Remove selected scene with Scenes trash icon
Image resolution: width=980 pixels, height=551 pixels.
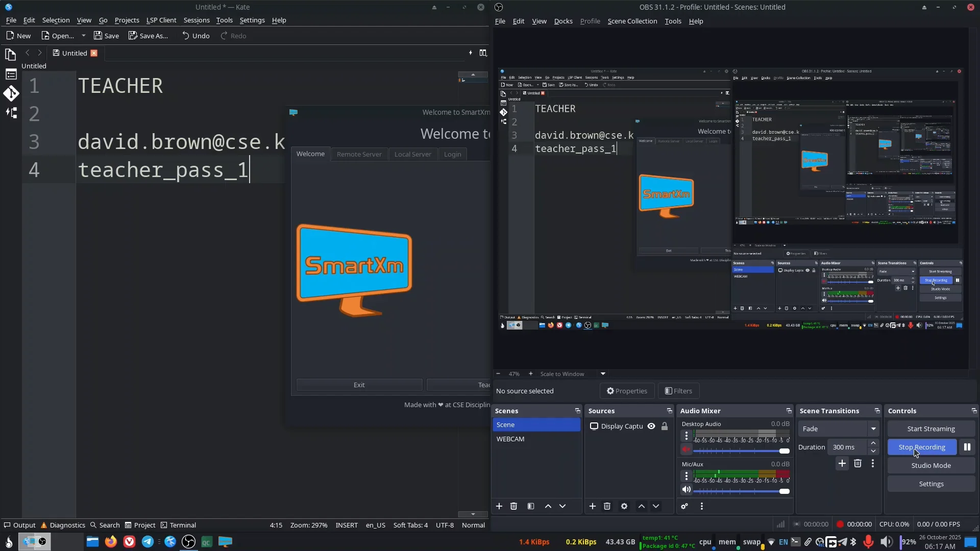point(514,506)
